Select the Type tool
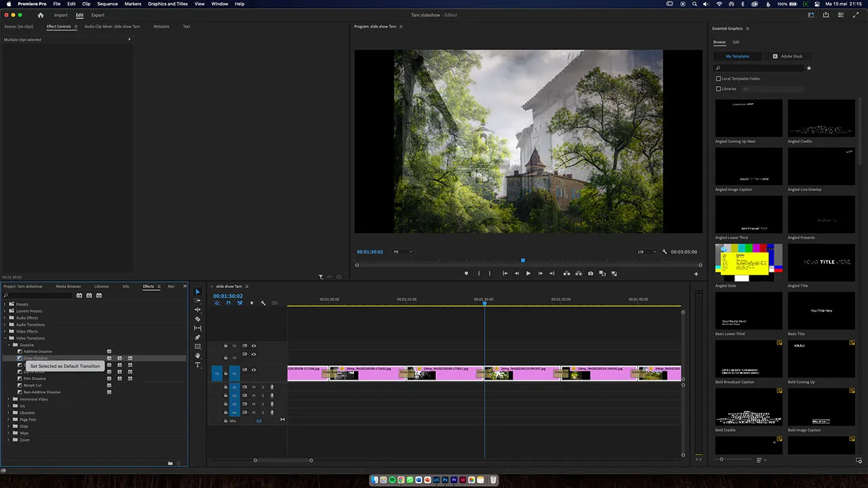Viewport: 868px width, 488px height. (197, 365)
